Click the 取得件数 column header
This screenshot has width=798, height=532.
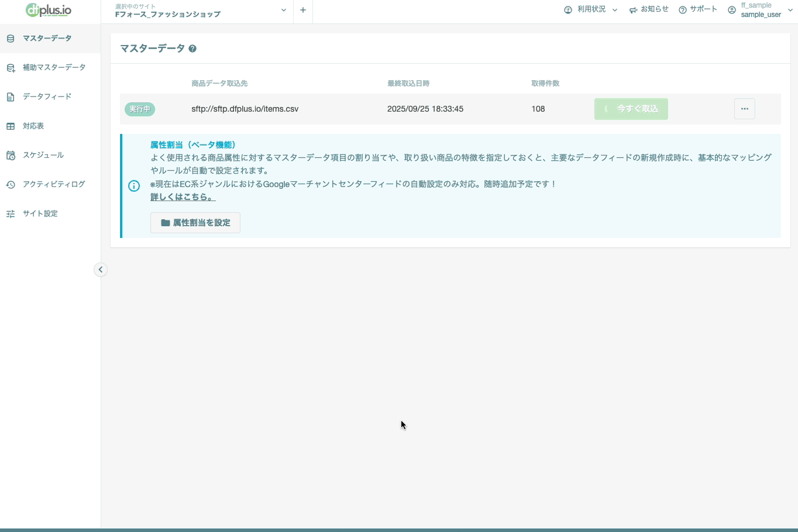click(x=545, y=84)
